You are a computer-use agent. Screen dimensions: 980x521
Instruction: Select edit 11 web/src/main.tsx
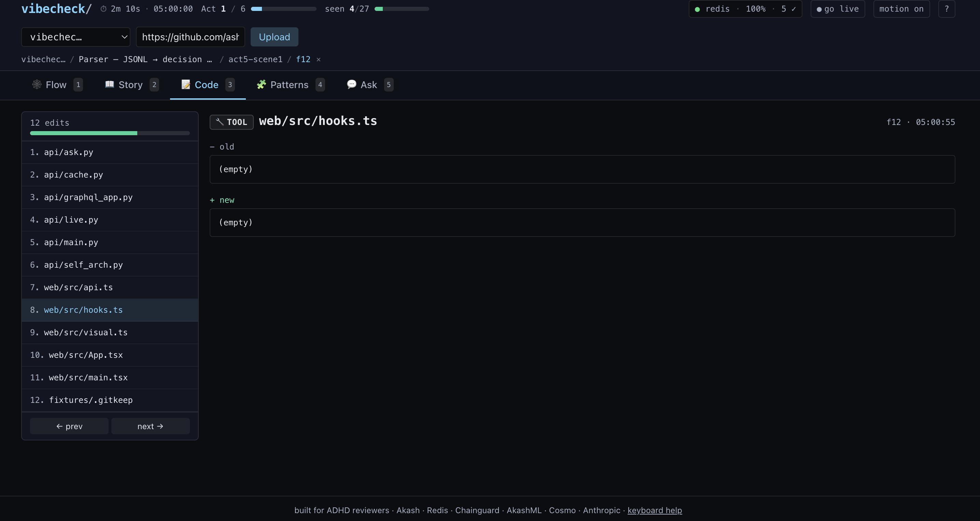tap(110, 377)
